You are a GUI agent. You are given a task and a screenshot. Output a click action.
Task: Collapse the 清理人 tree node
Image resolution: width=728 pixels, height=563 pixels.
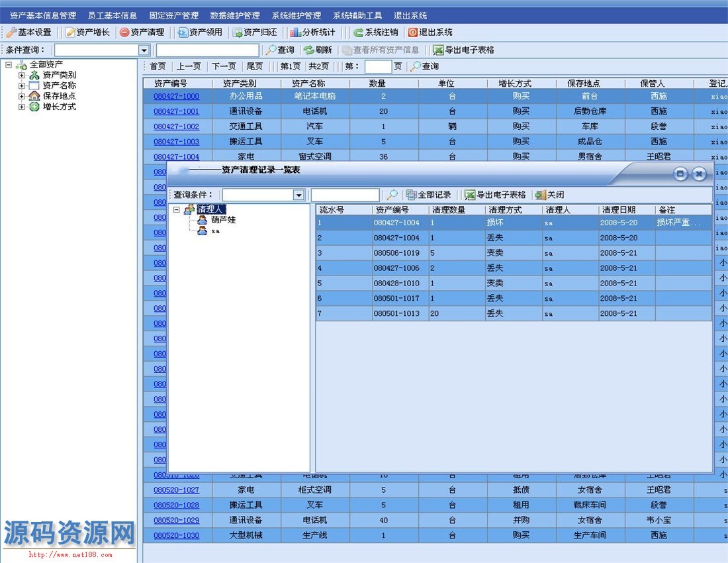click(177, 209)
